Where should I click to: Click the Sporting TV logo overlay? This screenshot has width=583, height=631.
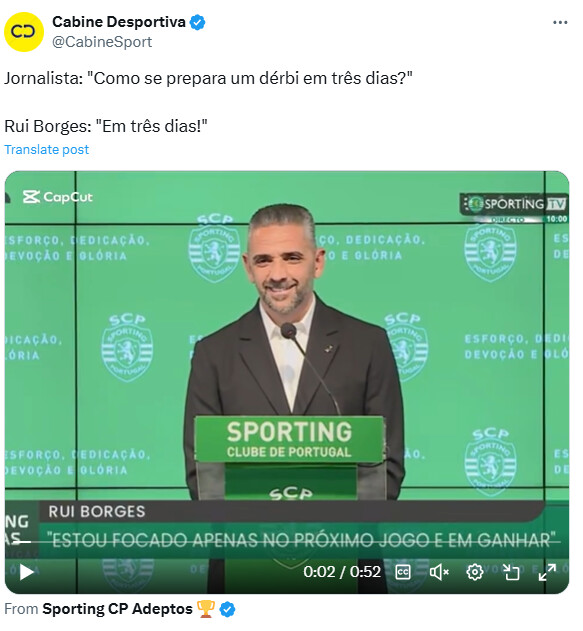pyautogui.click(x=514, y=204)
